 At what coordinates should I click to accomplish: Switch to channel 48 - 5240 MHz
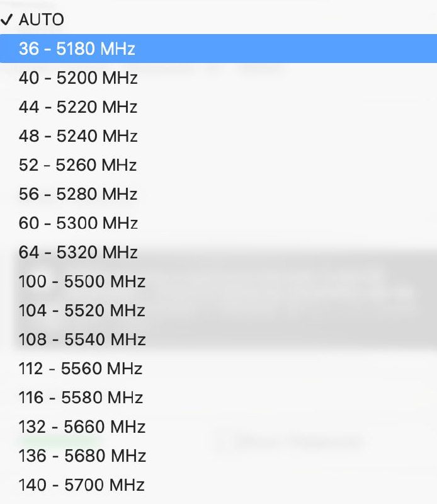78,136
